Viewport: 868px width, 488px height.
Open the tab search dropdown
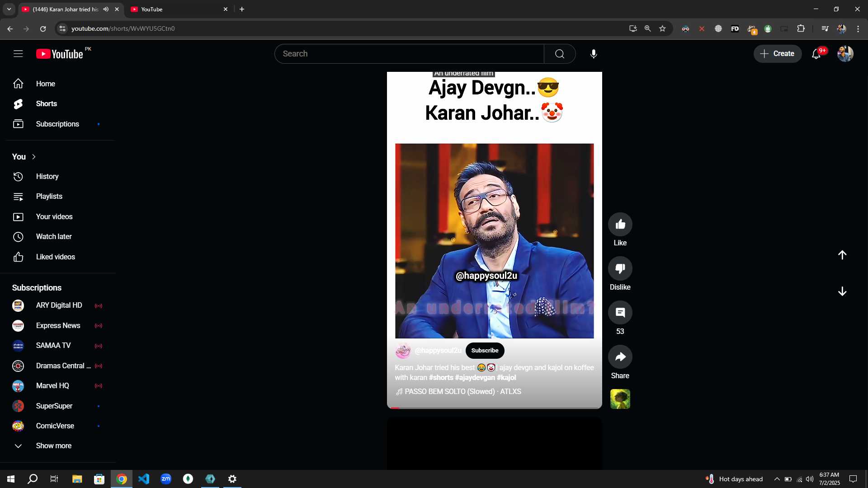[x=9, y=9]
